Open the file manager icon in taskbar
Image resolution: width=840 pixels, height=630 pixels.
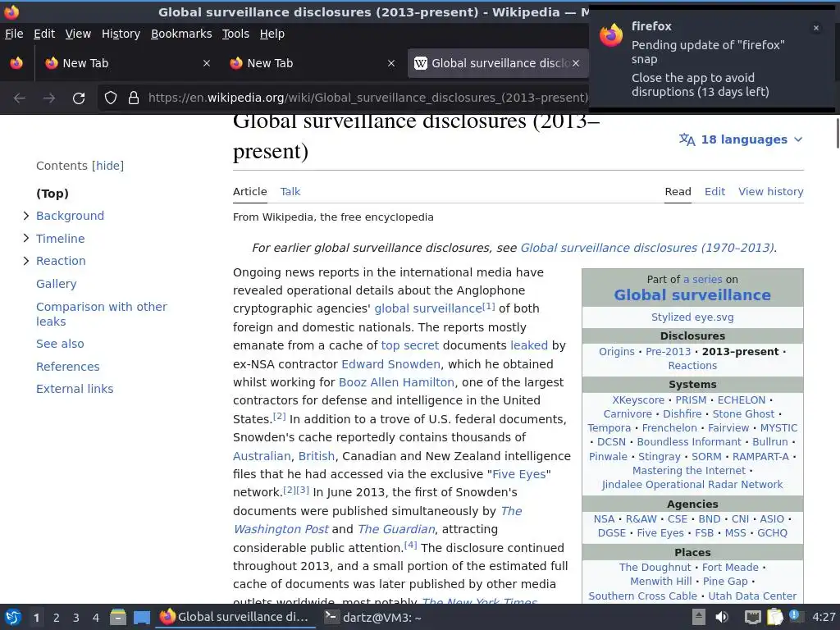tap(118, 617)
